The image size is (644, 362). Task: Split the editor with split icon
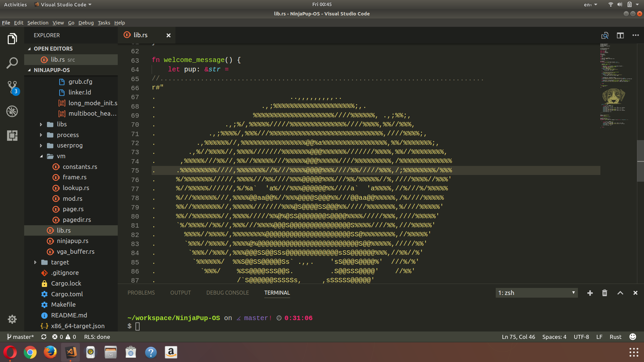point(620,35)
